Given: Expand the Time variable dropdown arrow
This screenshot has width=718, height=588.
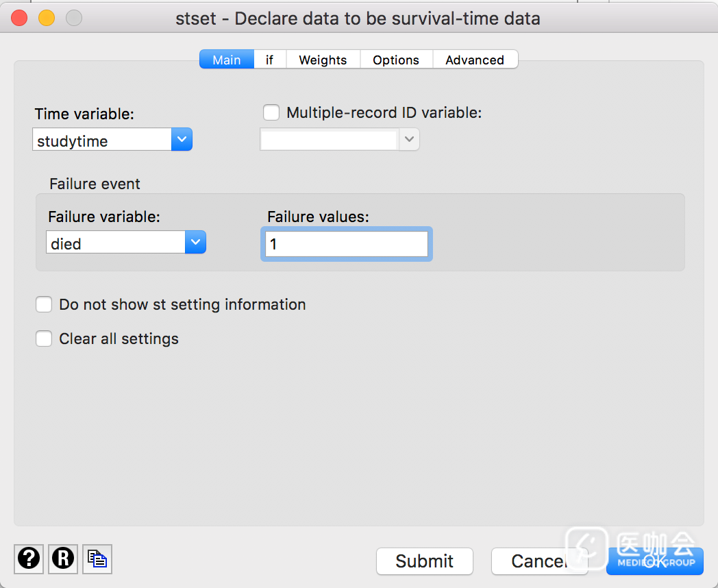Looking at the screenshot, I should click(x=182, y=140).
